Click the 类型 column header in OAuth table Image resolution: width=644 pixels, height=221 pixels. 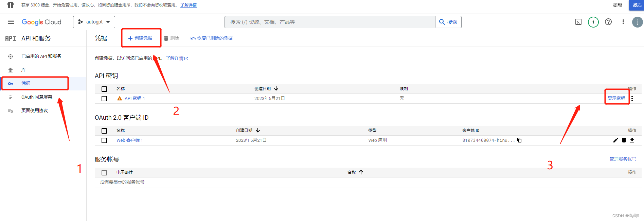372,130
